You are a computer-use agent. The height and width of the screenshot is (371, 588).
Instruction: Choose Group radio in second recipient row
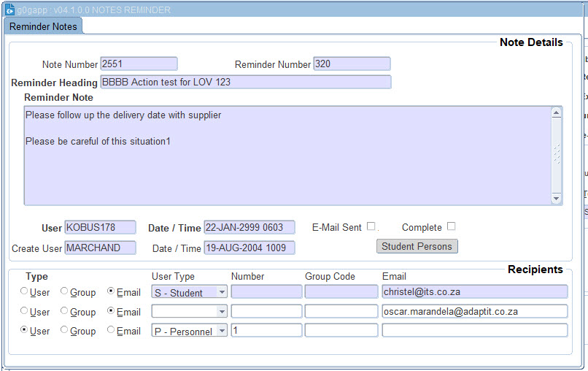tap(64, 311)
